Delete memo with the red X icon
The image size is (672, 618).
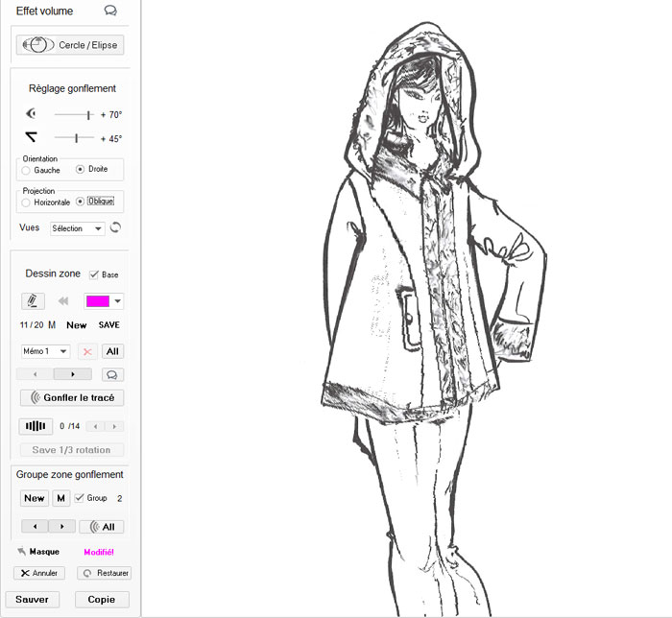point(87,351)
